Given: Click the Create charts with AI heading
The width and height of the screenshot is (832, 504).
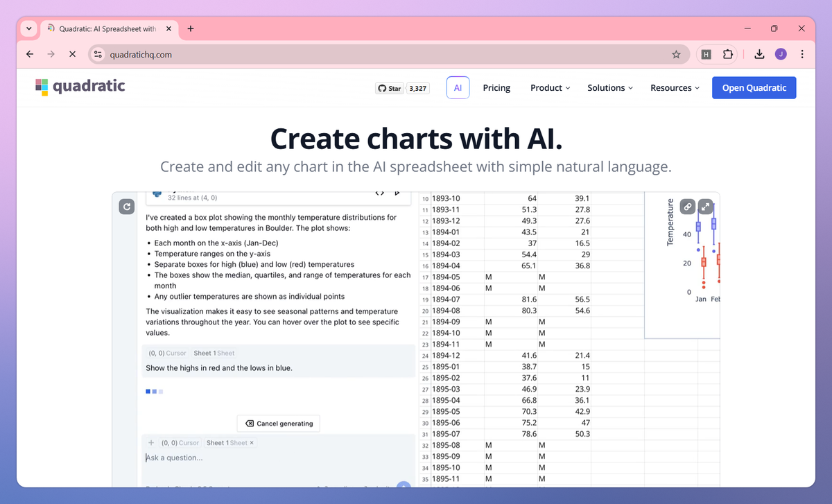Looking at the screenshot, I should click(416, 139).
